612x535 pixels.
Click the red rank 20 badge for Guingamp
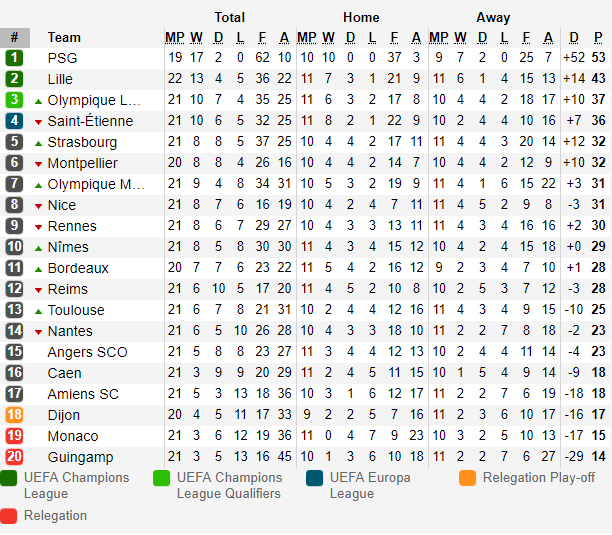point(14,457)
